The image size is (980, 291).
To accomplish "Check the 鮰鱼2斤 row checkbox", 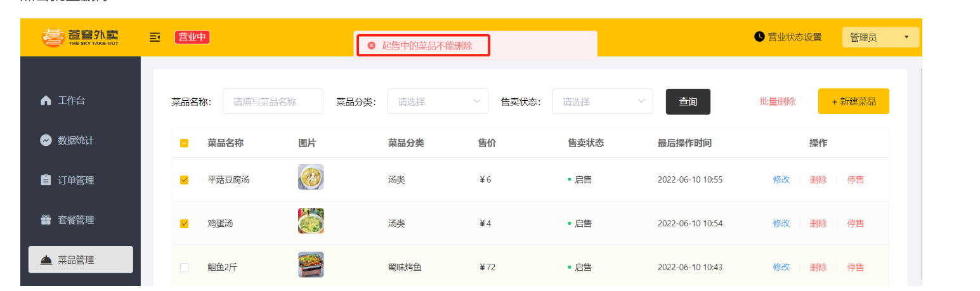I will 185,268.
